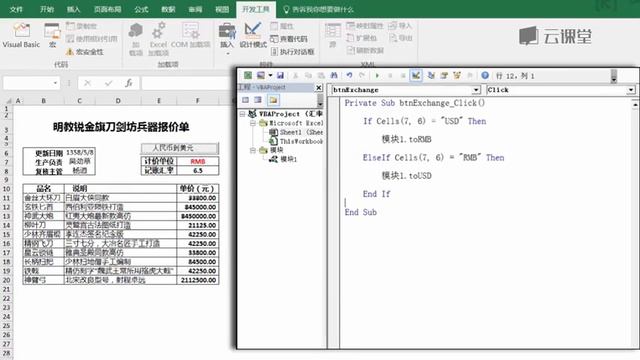Open the 公式 tab
Image resolution: width=640 pixels, height=360 pixels.
(141, 9)
